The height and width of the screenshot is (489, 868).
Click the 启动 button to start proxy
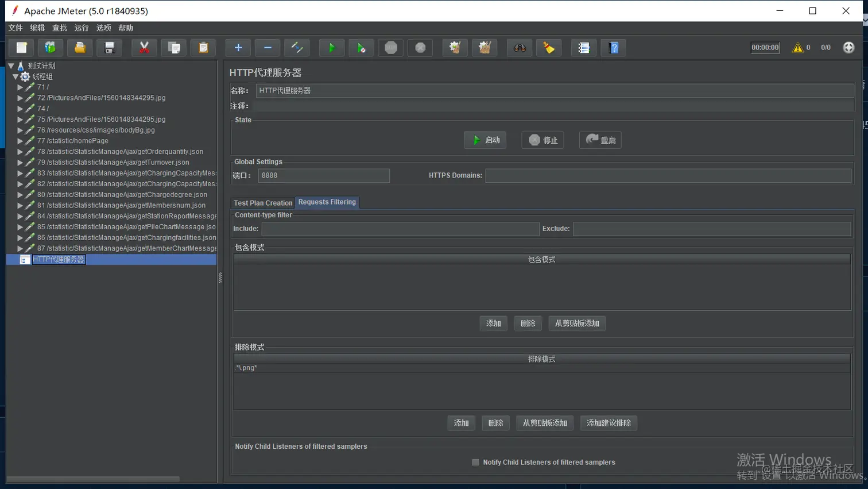(x=485, y=140)
